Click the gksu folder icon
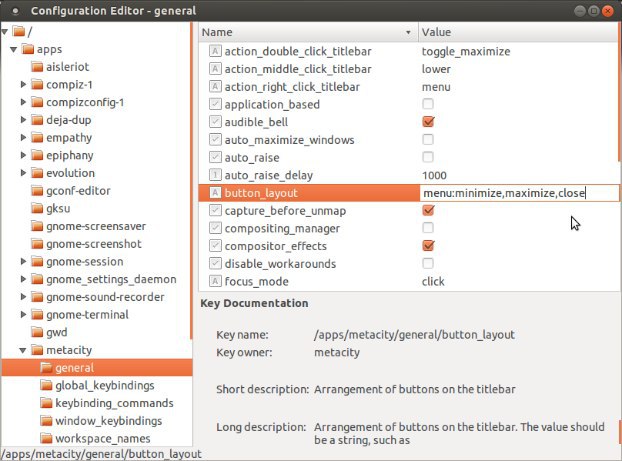Viewport: 622px width, 461px height. point(37,208)
